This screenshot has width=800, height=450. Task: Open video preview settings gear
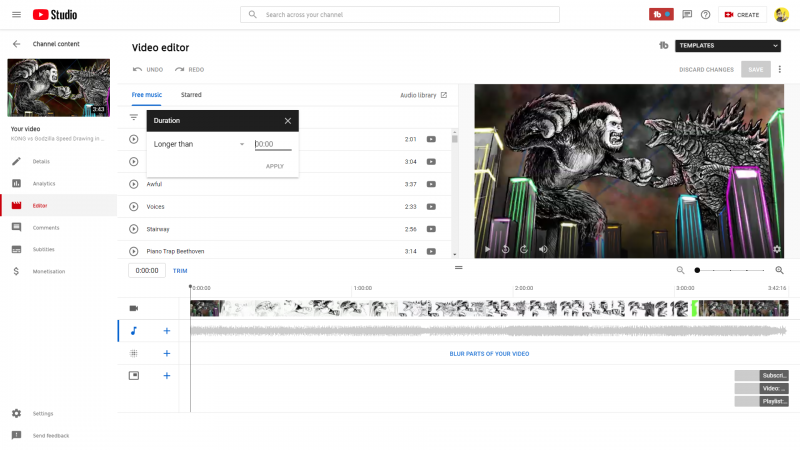(x=776, y=249)
